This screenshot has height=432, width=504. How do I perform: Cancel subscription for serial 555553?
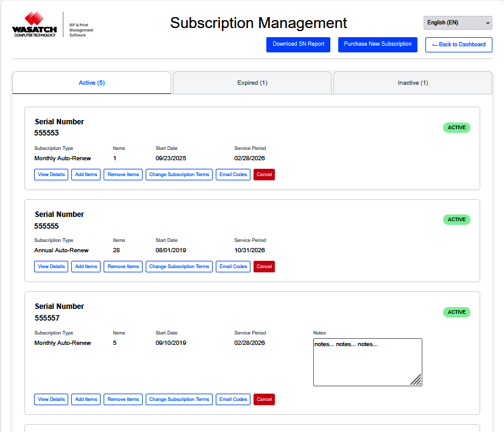tap(264, 175)
